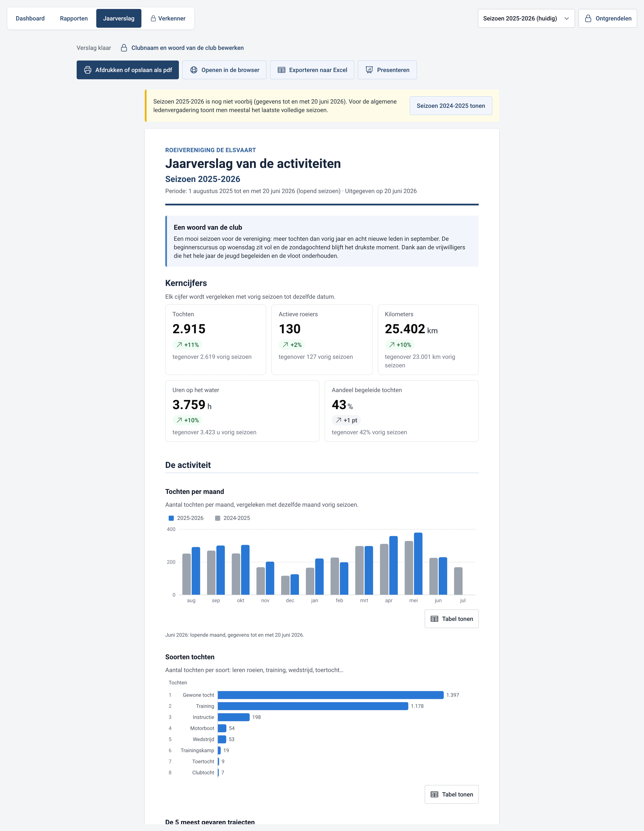Click table icon under Tochten per maand chart
644x831 pixels.
tap(434, 619)
